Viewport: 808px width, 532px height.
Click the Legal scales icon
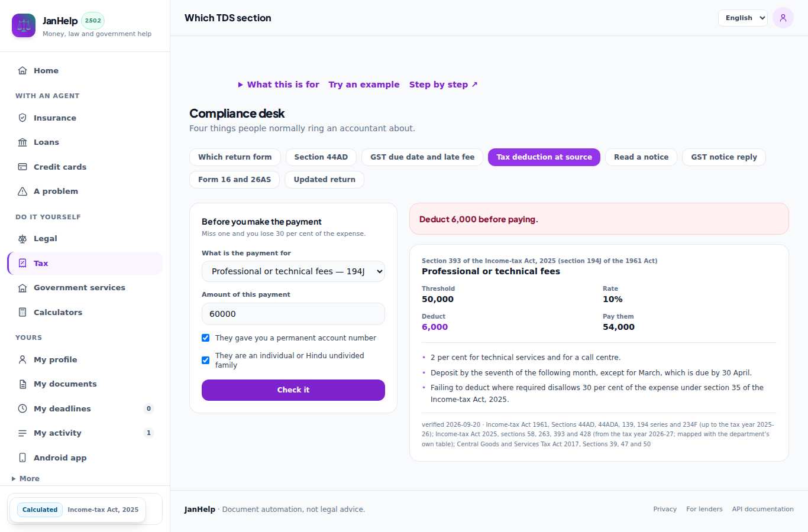[22, 239]
